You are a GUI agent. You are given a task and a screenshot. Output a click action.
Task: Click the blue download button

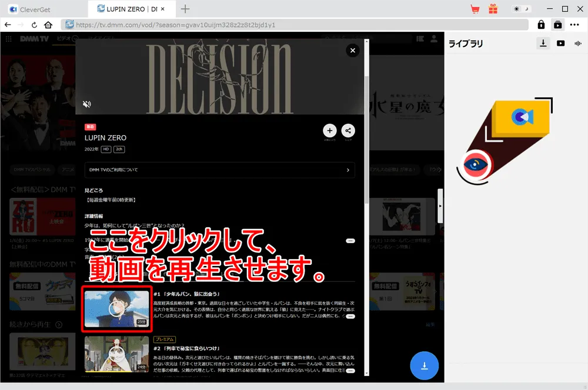coord(424,366)
